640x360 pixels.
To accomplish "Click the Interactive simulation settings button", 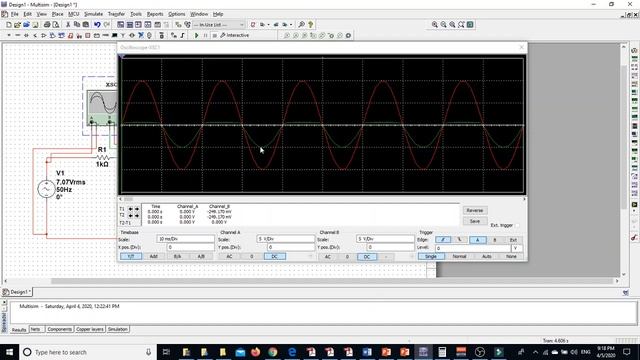I will [235, 36].
